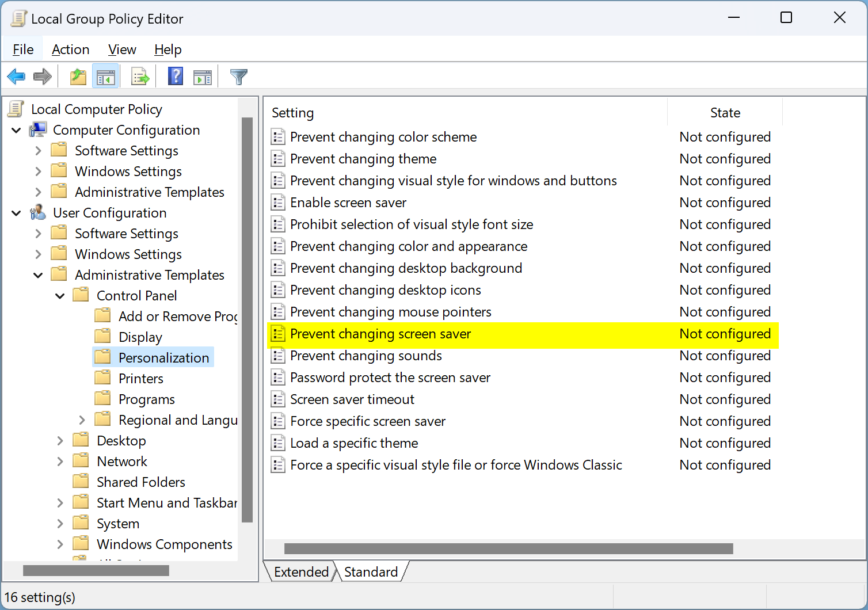Sort by the State column header
868x610 pixels.
[x=725, y=113]
